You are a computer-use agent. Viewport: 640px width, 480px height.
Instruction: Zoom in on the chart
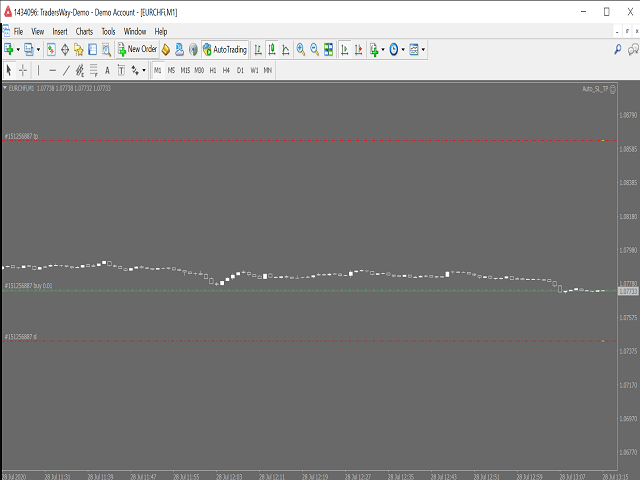301,49
